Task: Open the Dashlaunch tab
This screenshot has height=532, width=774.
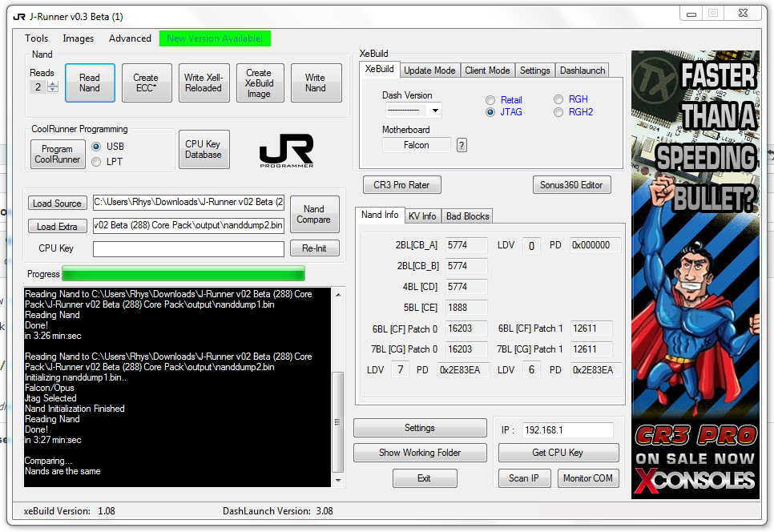Action: pos(582,71)
